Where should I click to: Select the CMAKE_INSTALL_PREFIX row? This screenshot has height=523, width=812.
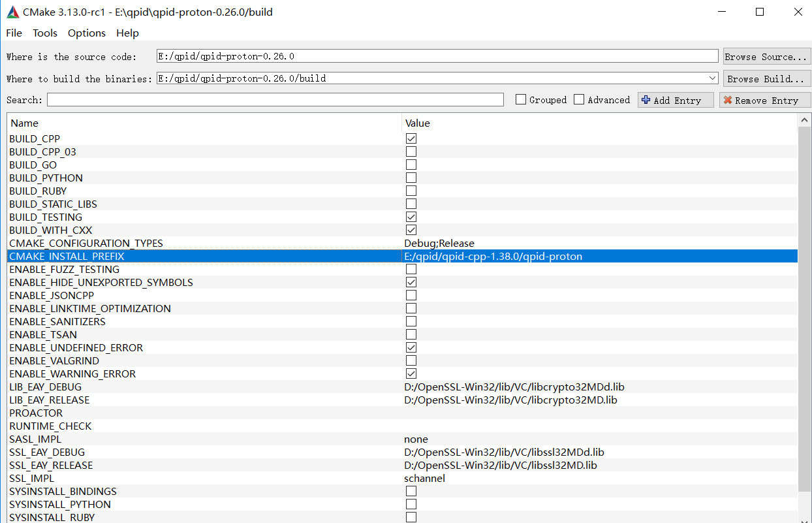coord(196,256)
